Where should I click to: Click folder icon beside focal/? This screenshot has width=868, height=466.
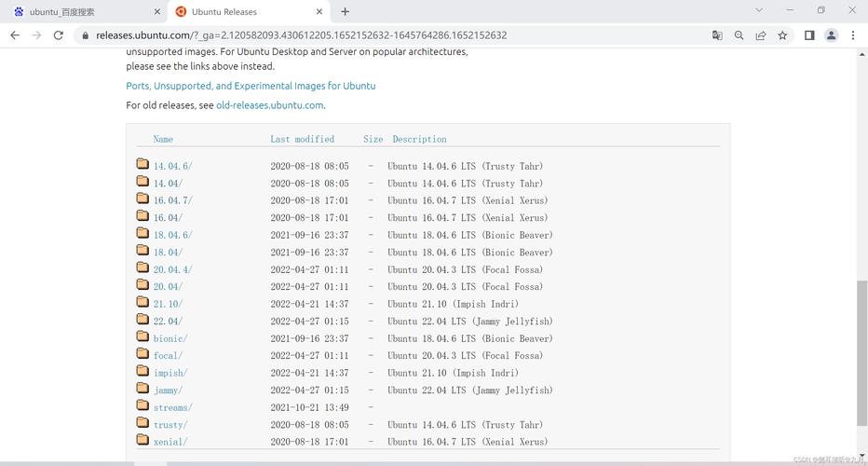(x=142, y=353)
